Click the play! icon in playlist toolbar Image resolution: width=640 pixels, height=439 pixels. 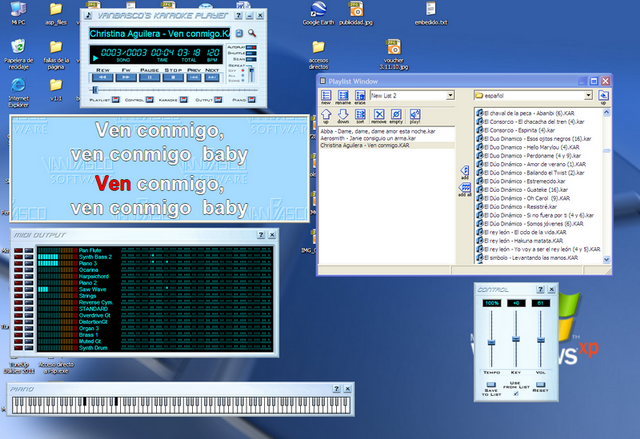[x=415, y=116]
